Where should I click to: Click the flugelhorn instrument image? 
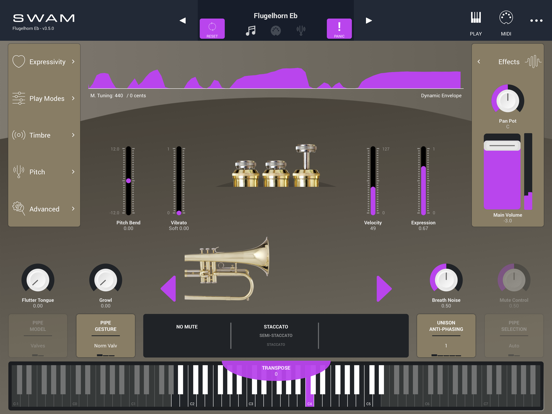click(x=227, y=270)
